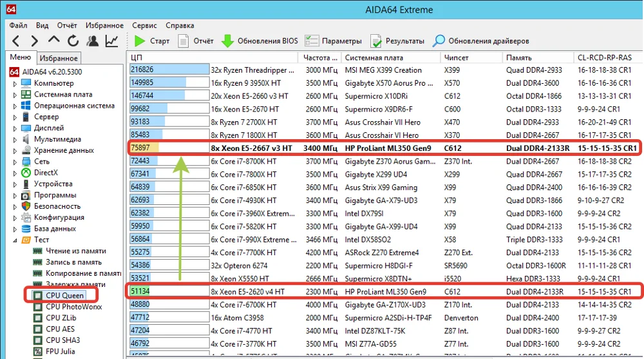Viewport: 644px width, 359px height.
Task: Select the AIDA64 v6.20.5300 root item
Action: coord(46,72)
